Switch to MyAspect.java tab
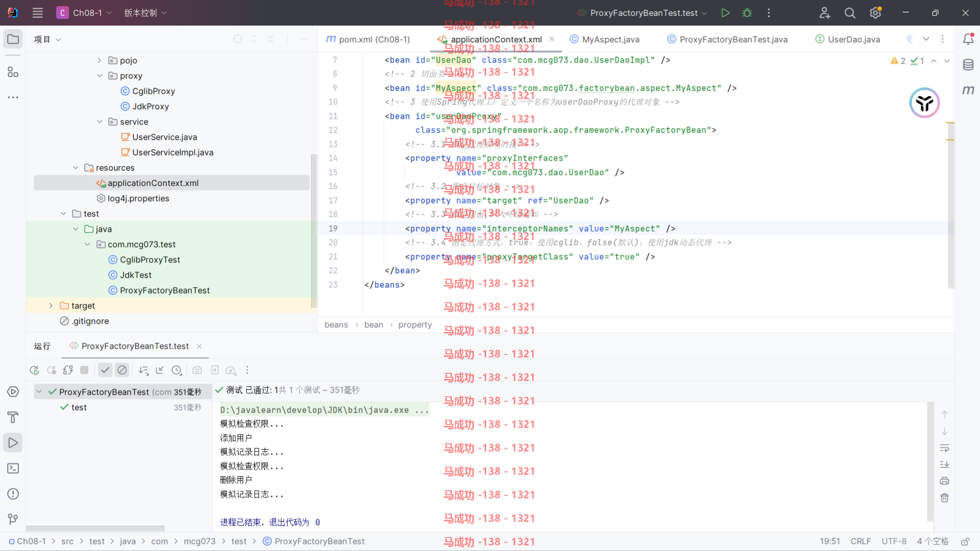980x551 pixels. point(605,39)
